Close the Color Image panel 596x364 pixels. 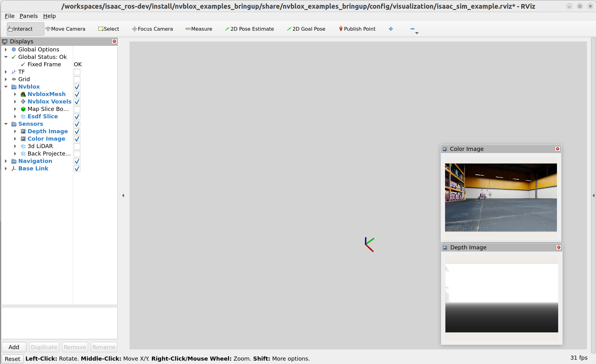click(558, 149)
